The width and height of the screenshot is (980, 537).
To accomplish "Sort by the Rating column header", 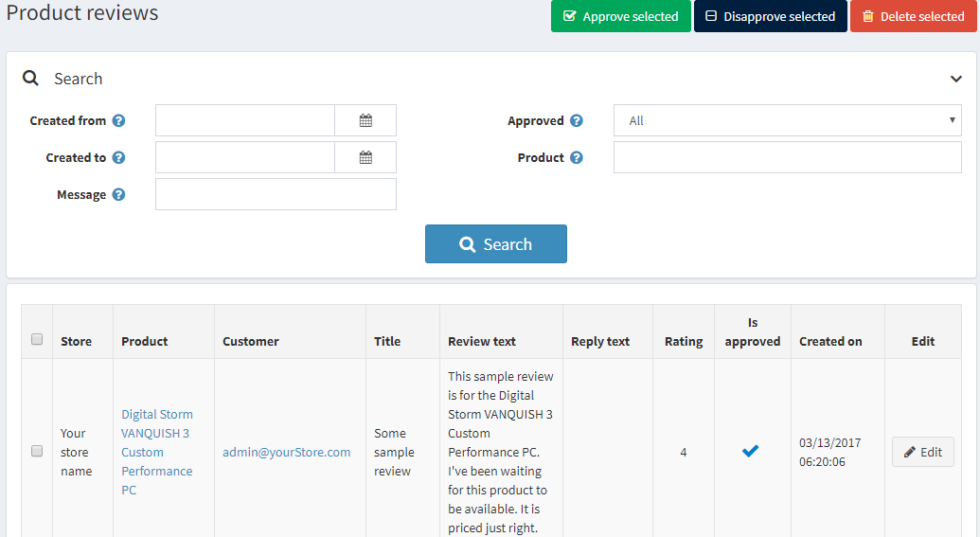I will click(683, 341).
